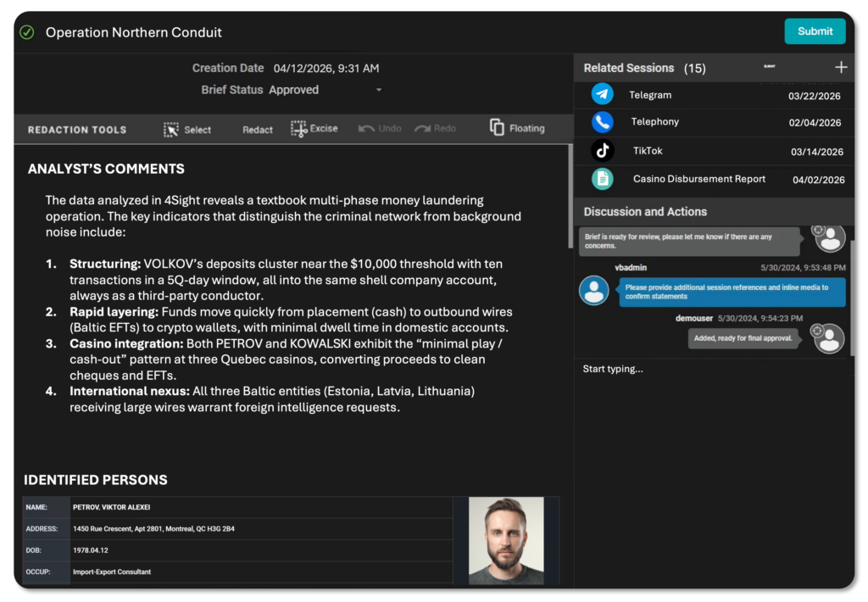Click the Discussion and Actions header
868x602 pixels.
click(645, 212)
